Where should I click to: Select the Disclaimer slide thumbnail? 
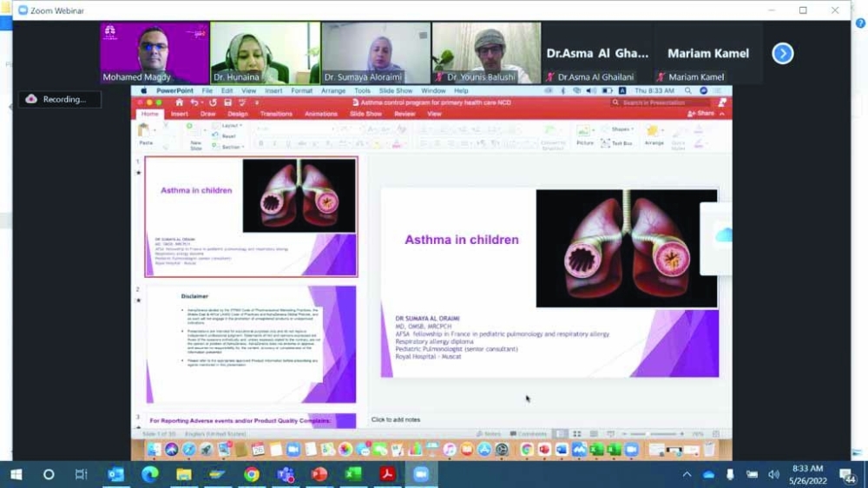pyautogui.click(x=251, y=345)
